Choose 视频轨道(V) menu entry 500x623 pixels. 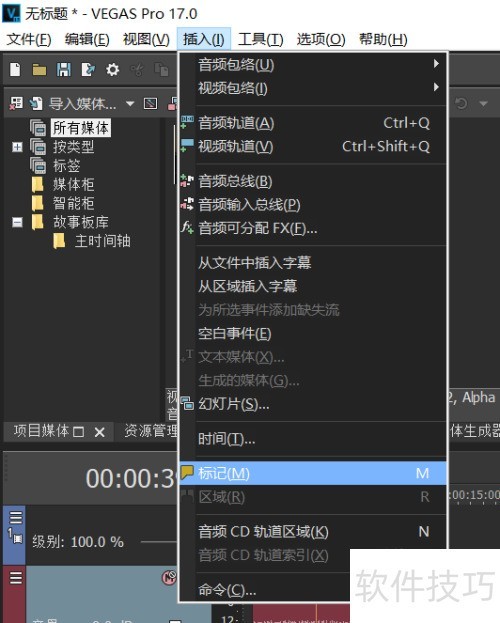(313, 146)
